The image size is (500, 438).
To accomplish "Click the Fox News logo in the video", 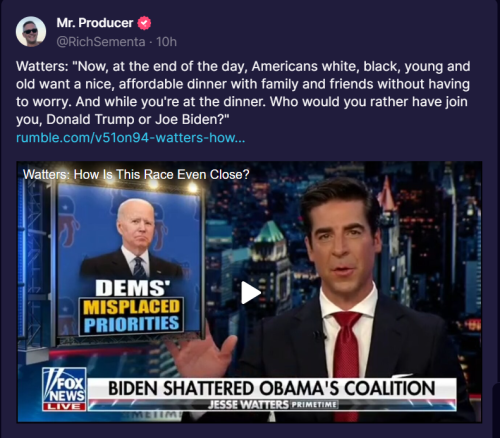I will tap(65, 385).
